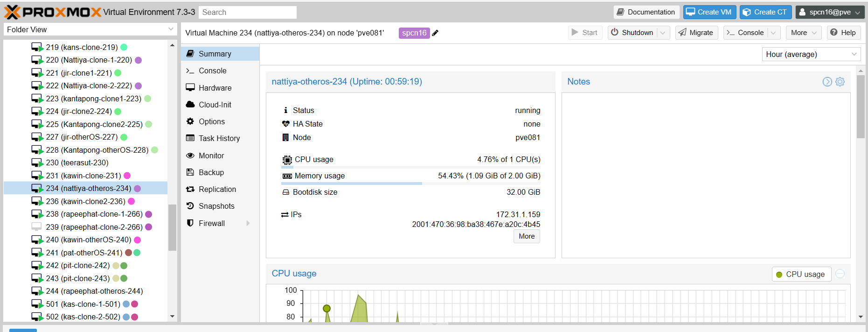Toggle the CPU usage legend series
This screenshot has height=332, width=868.
pos(801,274)
